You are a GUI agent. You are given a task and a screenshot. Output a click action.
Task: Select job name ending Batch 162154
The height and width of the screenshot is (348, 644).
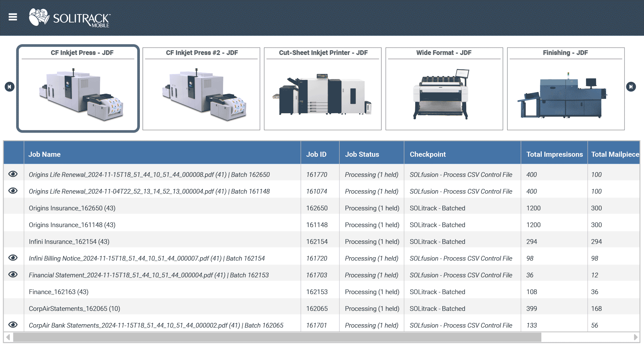click(x=147, y=258)
